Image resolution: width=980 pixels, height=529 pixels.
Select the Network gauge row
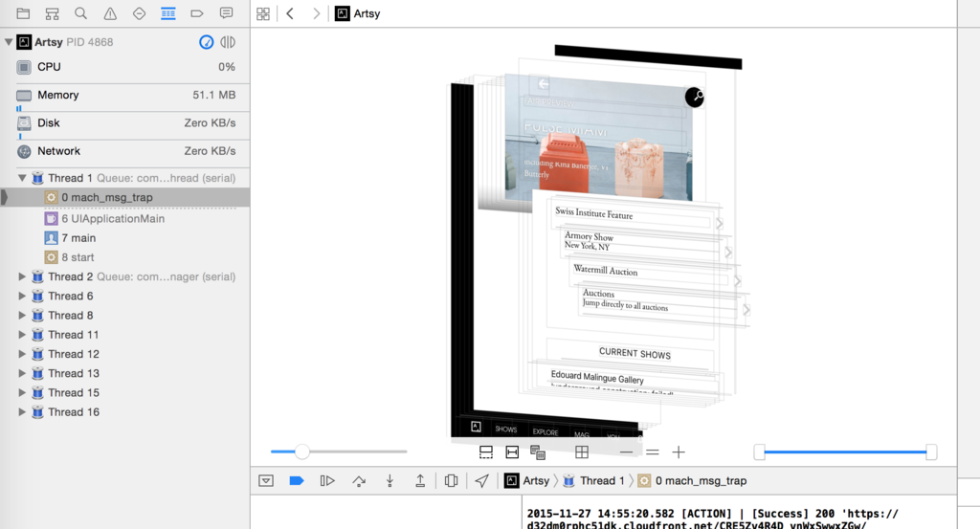point(125,151)
